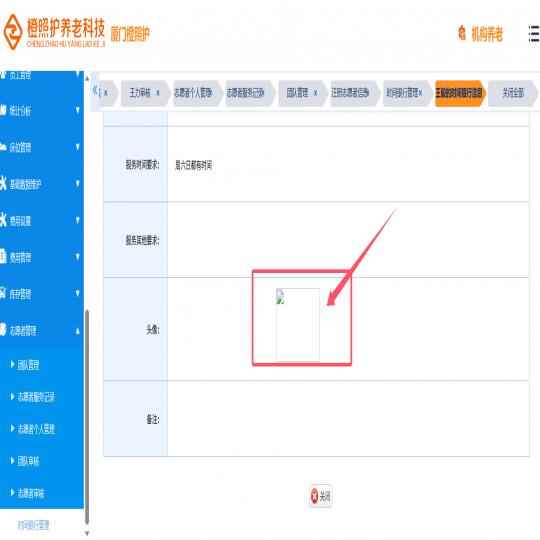540x540 pixels.
Task: Click the 基础数据维护 tools icon
Action: pos(3,183)
